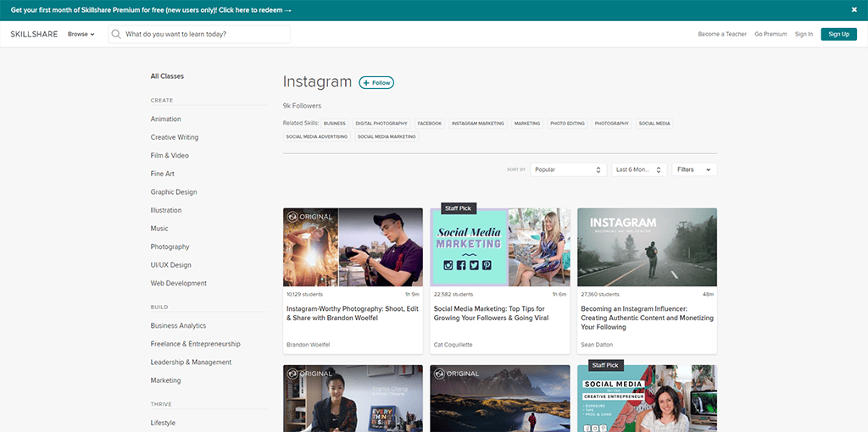This screenshot has width=868, height=432.
Task: Open the Illustration category
Action: point(165,210)
